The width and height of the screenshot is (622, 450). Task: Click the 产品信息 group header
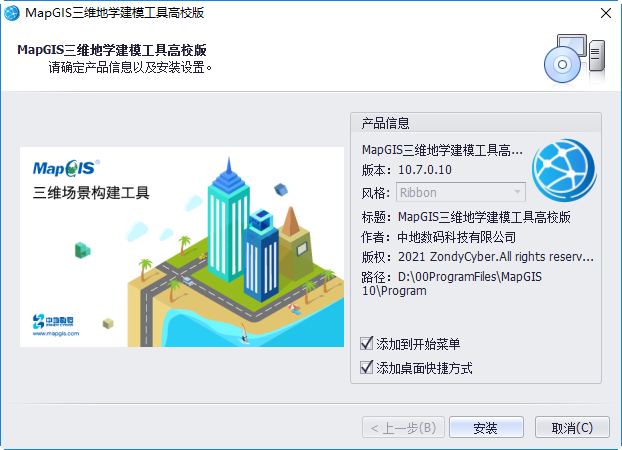pos(386,123)
